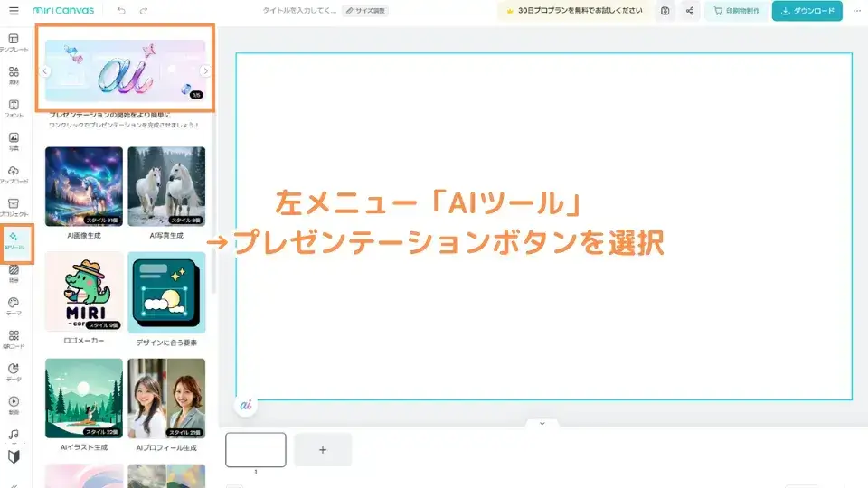Go to previous banner slide
This screenshot has height=488, width=868.
(x=45, y=71)
